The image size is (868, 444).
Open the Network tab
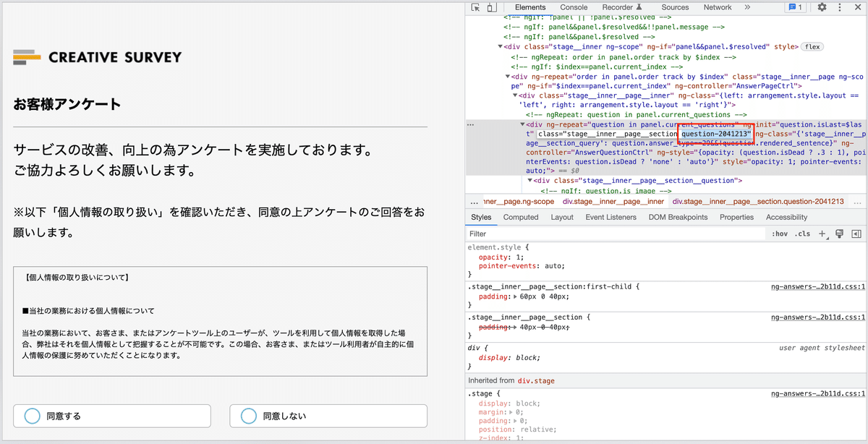pos(718,7)
